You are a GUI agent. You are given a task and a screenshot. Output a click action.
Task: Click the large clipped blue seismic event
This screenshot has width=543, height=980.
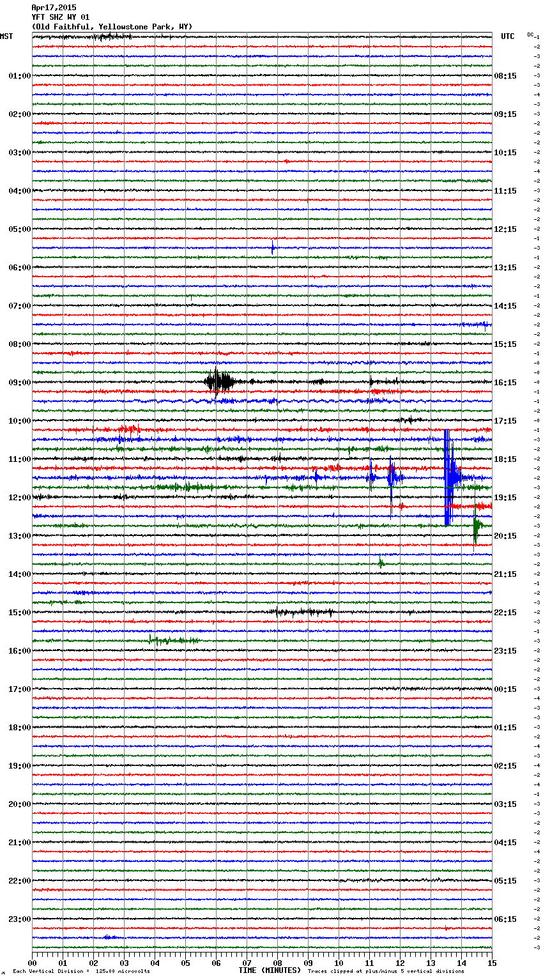tap(452, 478)
